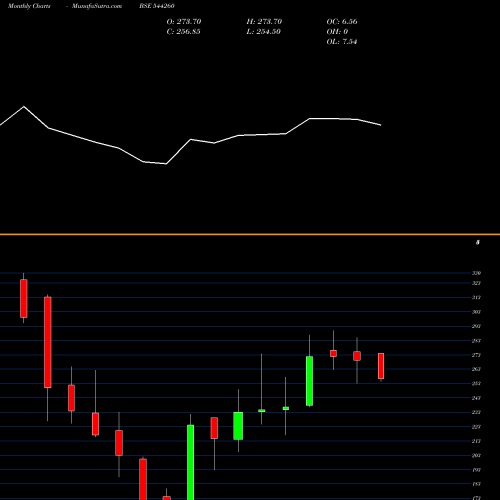Viewport: 500px width, 500px height.
Task: Click the first red candle near 339
Action: [x=24, y=299]
